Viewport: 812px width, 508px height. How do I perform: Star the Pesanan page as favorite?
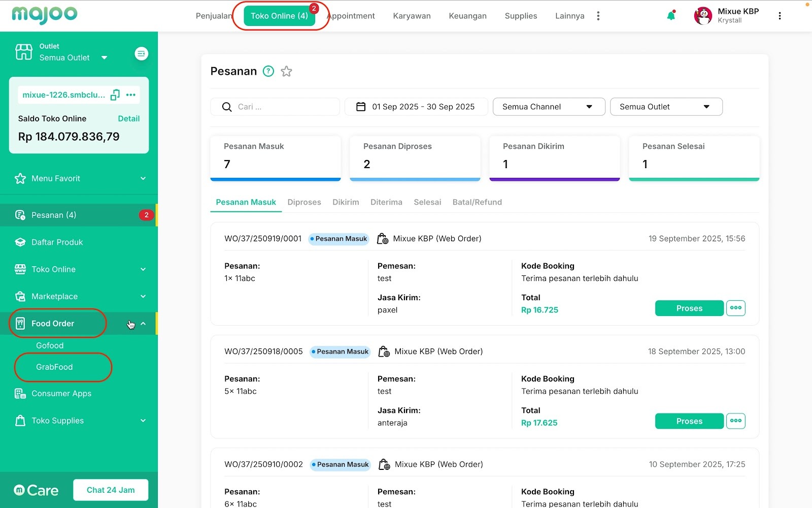pyautogui.click(x=286, y=72)
